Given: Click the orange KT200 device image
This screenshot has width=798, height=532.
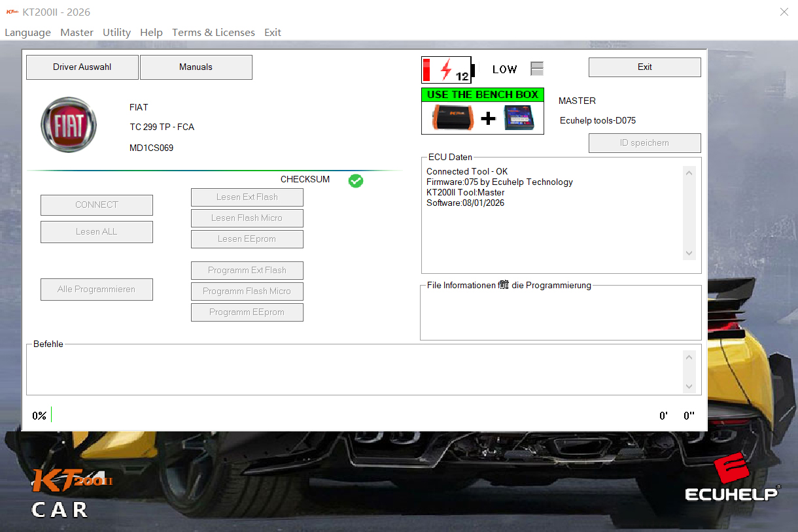Looking at the screenshot, I should tap(453, 118).
